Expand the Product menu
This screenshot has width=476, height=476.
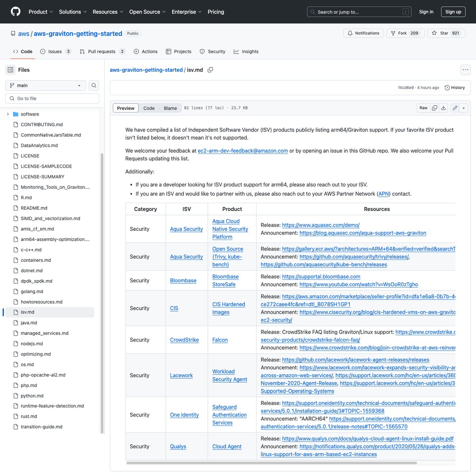(40, 12)
